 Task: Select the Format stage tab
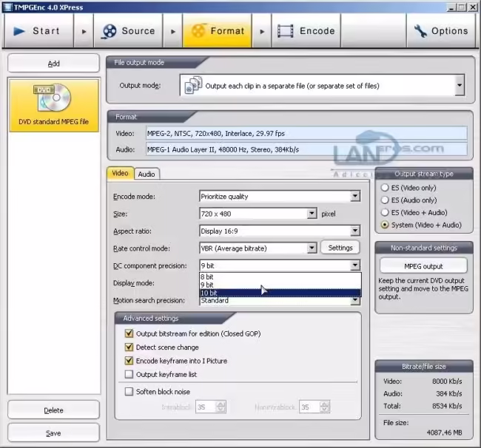coord(217,31)
